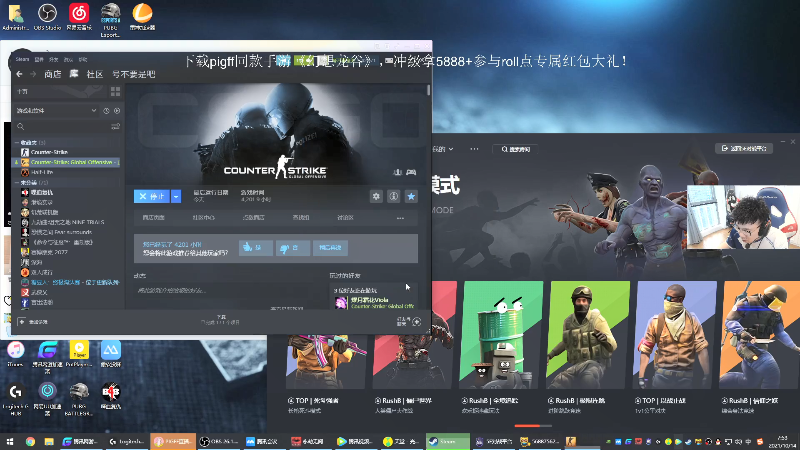Viewport: 800px width, 450px height.
Task: Open OBS Studio desktop icon
Action: pos(47,16)
